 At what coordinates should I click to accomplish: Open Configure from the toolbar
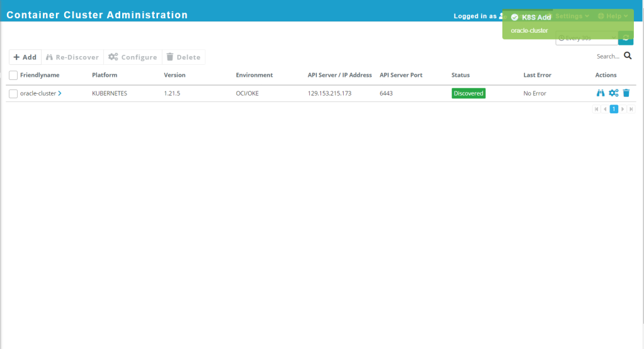tap(133, 57)
